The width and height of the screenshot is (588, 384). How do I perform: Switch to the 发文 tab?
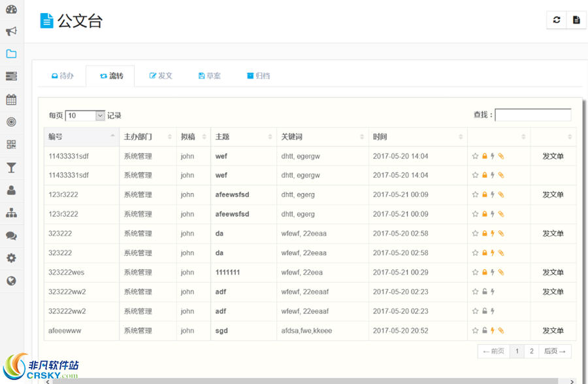click(160, 75)
